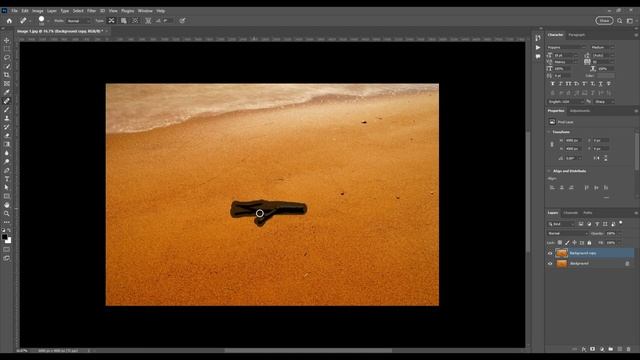This screenshot has width=640, height=360.
Task: Collapse the Transform section
Action: (549, 132)
